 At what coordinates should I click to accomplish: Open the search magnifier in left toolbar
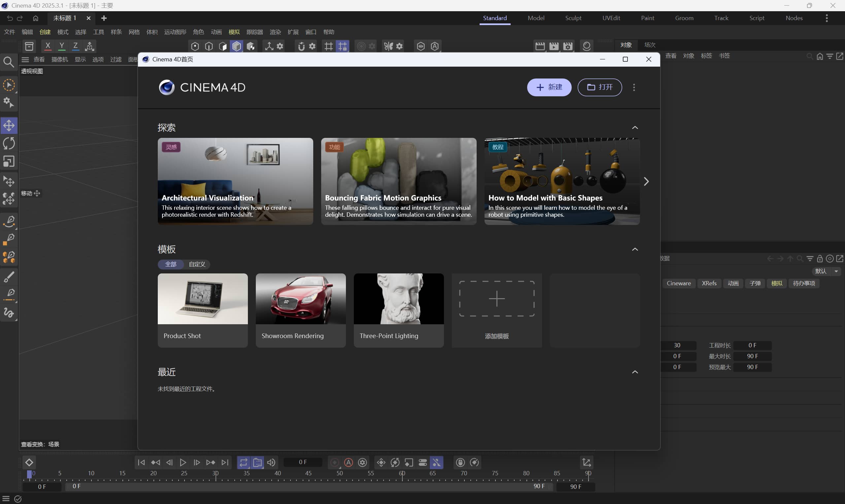9,62
